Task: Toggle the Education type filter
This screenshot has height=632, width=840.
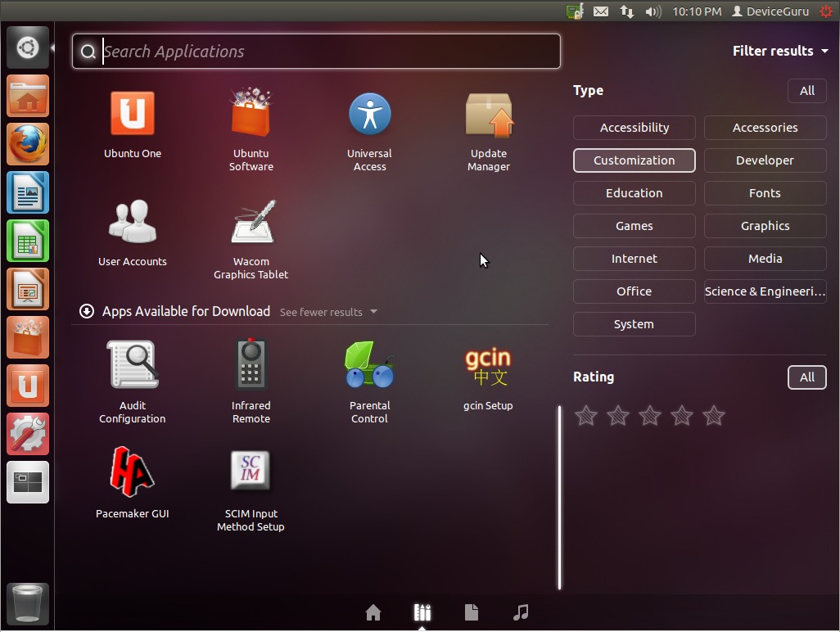Action: (x=635, y=193)
